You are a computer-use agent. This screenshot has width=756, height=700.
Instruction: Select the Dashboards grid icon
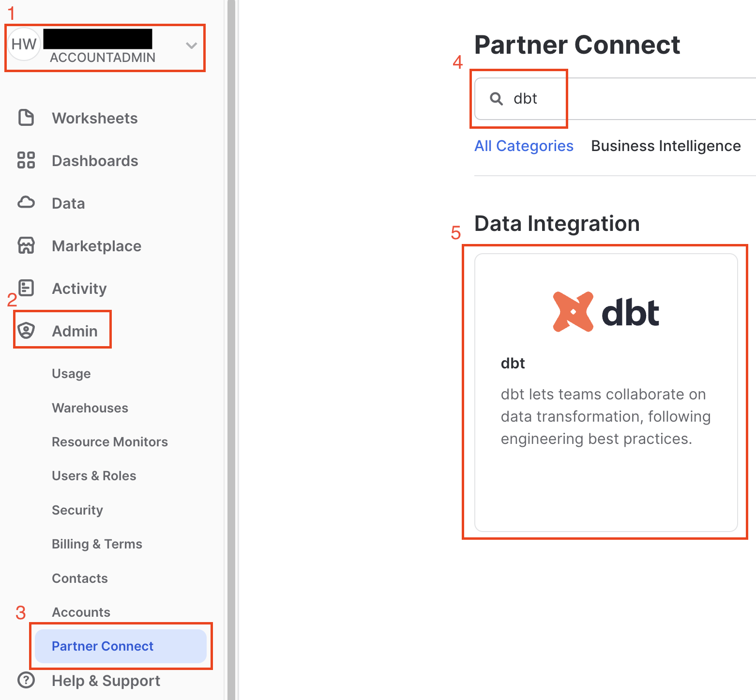26,160
